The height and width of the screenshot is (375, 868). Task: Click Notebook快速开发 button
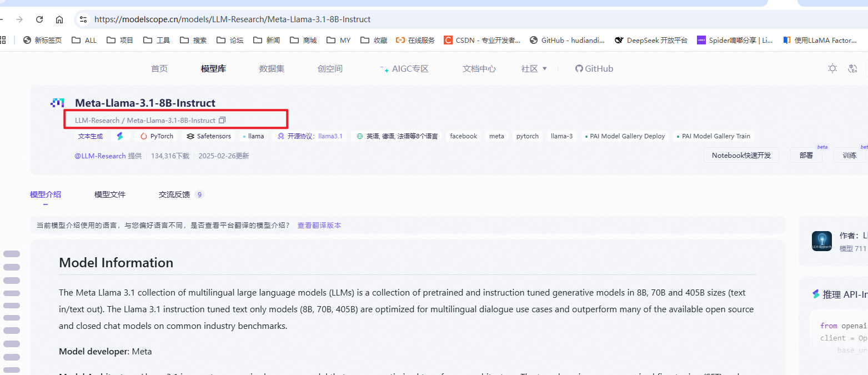[741, 156]
